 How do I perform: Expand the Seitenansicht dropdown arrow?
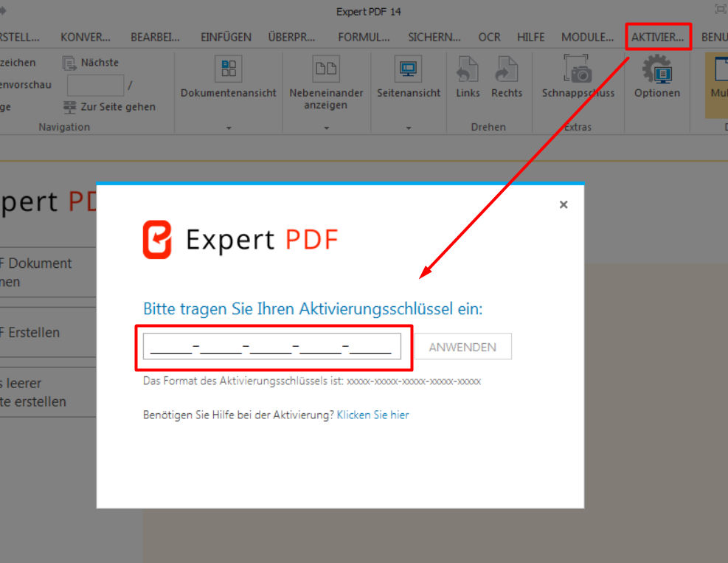[x=409, y=128]
